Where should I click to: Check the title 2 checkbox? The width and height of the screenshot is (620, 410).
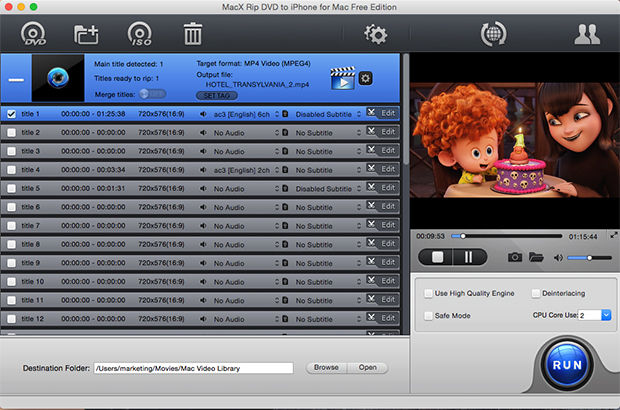11,132
